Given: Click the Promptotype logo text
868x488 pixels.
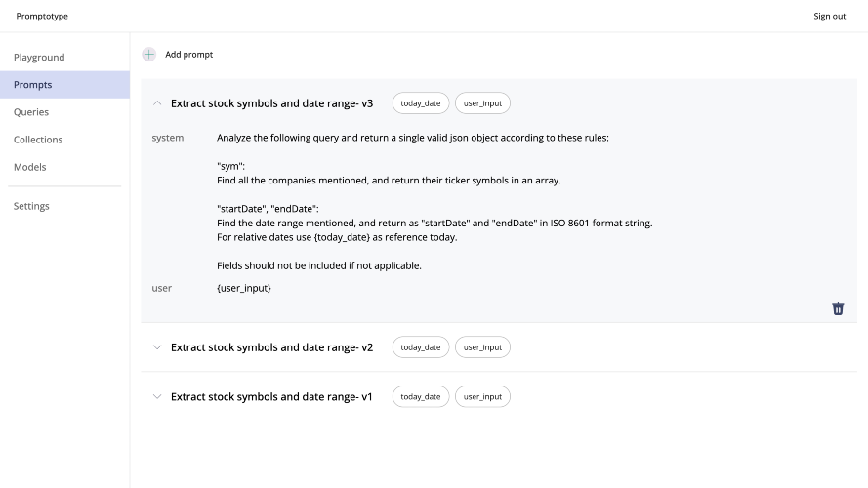Looking at the screenshot, I should (x=42, y=16).
